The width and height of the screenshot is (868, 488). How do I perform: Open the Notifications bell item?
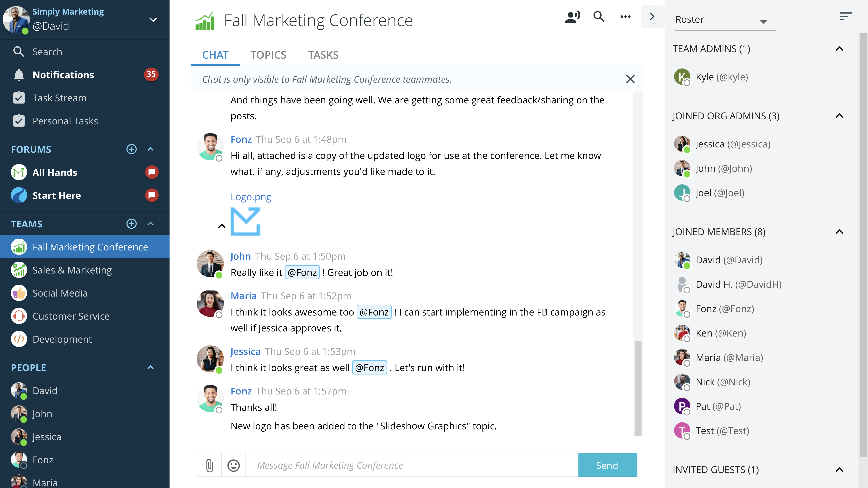click(63, 75)
